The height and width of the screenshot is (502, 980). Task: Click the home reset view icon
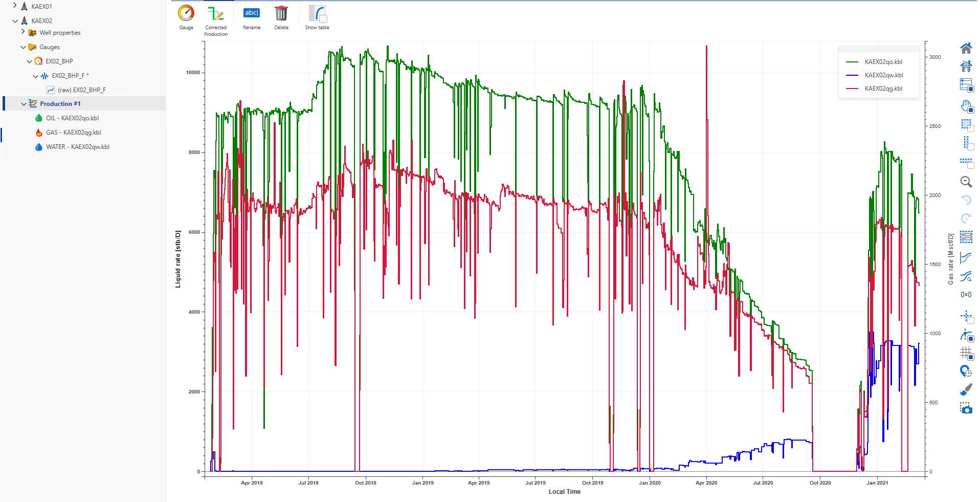pyautogui.click(x=966, y=49)
